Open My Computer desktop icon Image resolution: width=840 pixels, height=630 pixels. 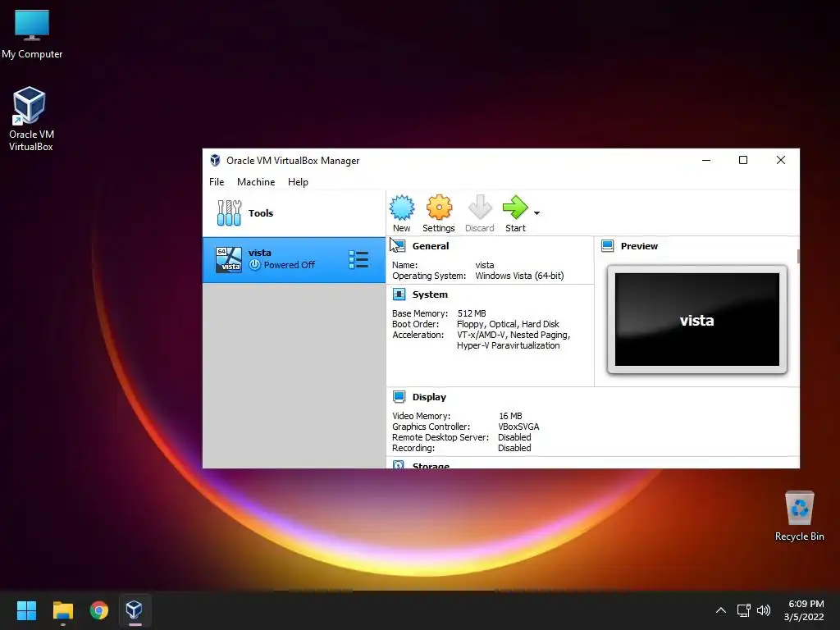(x=32, y=34)
